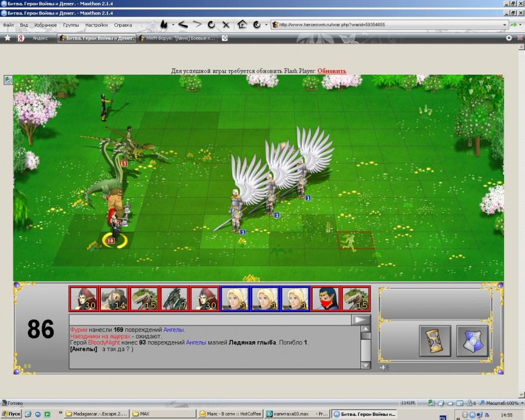This screenshot has width=525, height=420.
Task: Click the new tab button after tabs
Action: (x=225, y=38)
